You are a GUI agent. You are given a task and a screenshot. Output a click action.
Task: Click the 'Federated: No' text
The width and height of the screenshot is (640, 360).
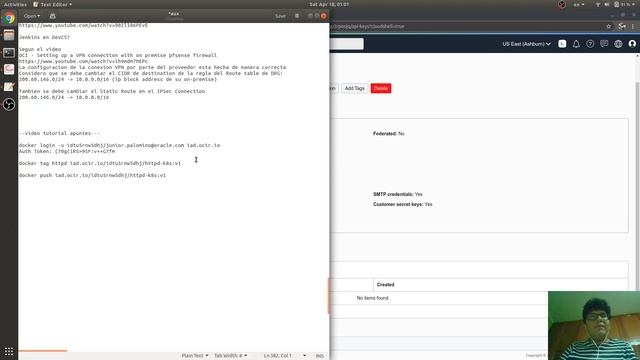[x=389, y=133]
